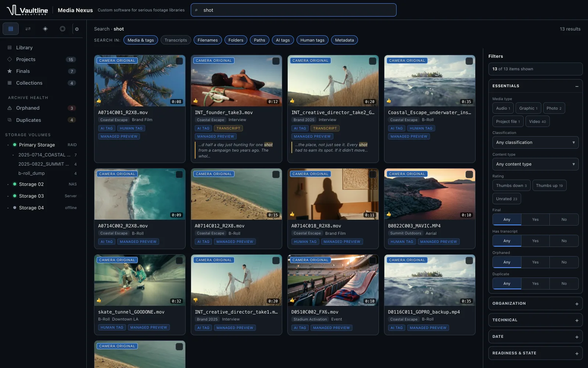The height and width of the screenshot is (368, 588).
Task: Expand the Technical filter section
Action: 535,320
